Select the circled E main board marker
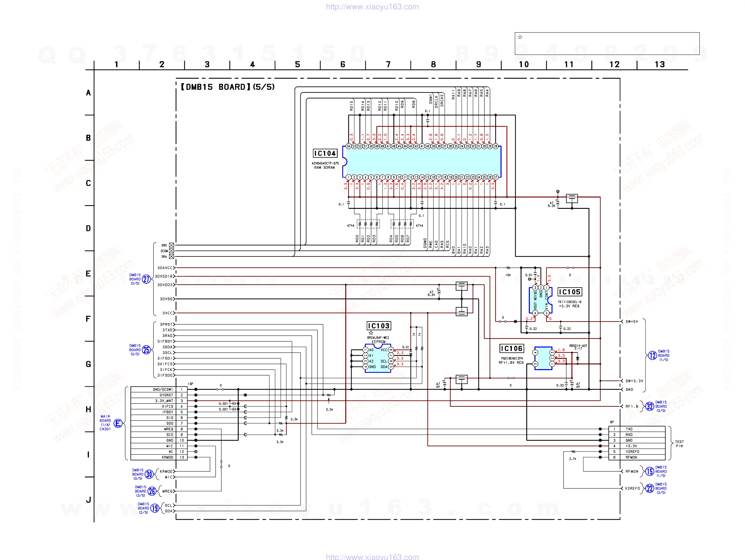This screenshot has height=560, width=745. click(x=118, y=423)
